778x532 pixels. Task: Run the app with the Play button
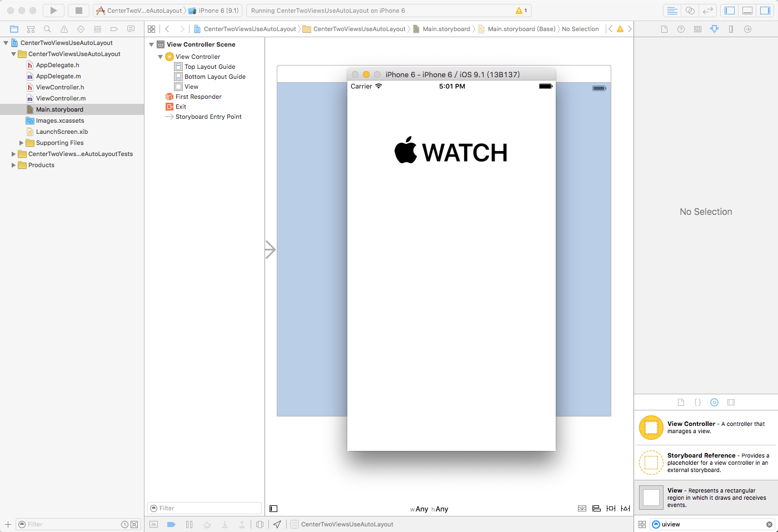click(x=53, y=11)
